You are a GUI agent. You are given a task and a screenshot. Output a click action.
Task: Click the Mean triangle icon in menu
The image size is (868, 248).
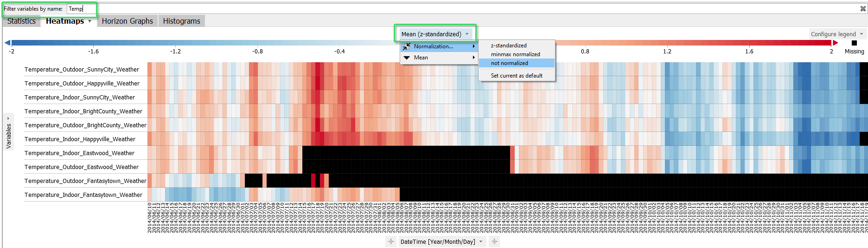(x=407, y=58)
